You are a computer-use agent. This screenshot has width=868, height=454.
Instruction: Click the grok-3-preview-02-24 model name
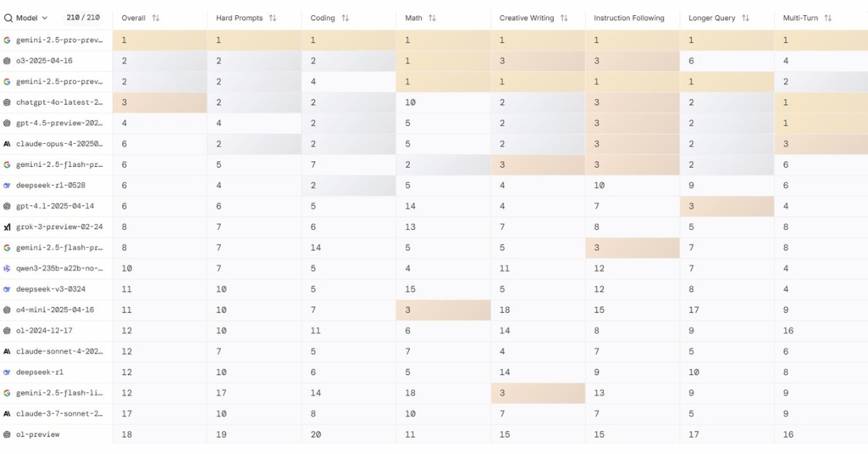[59, 227]
